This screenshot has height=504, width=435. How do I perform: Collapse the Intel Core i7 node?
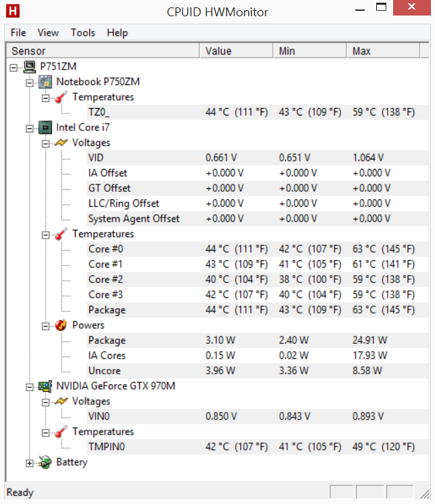point(30,128)
